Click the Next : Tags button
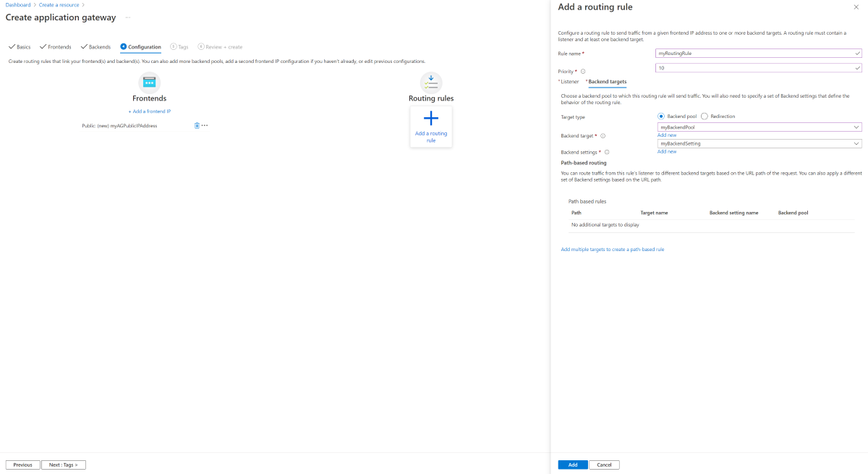The width and height of the screenshot is (868, 474). point(64,465)
